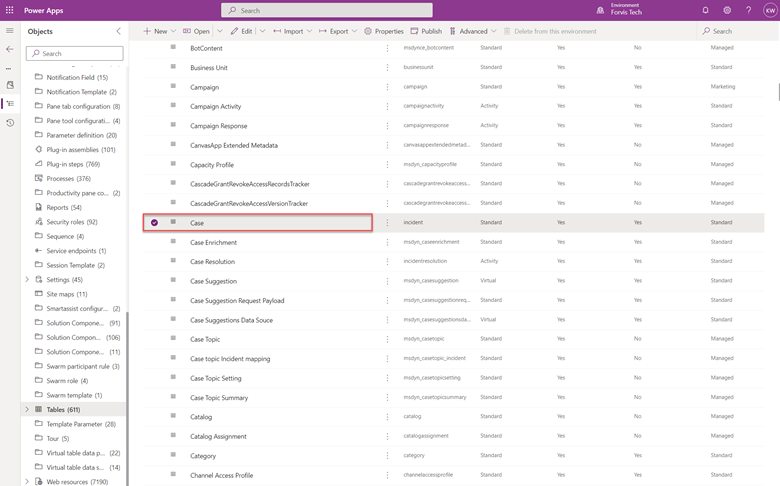The width and height of the screenshot is (780, 486).
Task: Open the history icon in left rail
Action: (x=10, y=123)
